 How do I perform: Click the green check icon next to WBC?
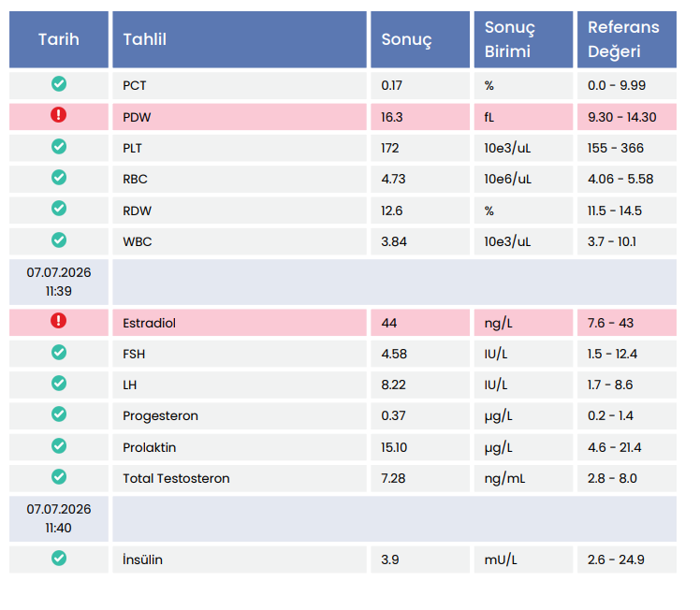pyautogui.click(x=58, y=240)
